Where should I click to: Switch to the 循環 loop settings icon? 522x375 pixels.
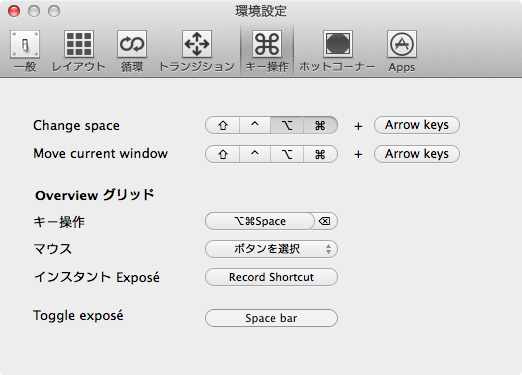(x=132, y=51)
